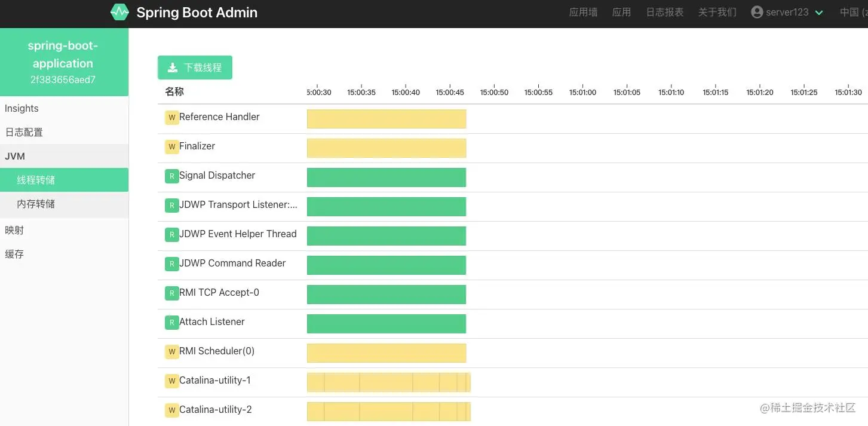Open the 日志报表 navigation item

pos(664,12)
